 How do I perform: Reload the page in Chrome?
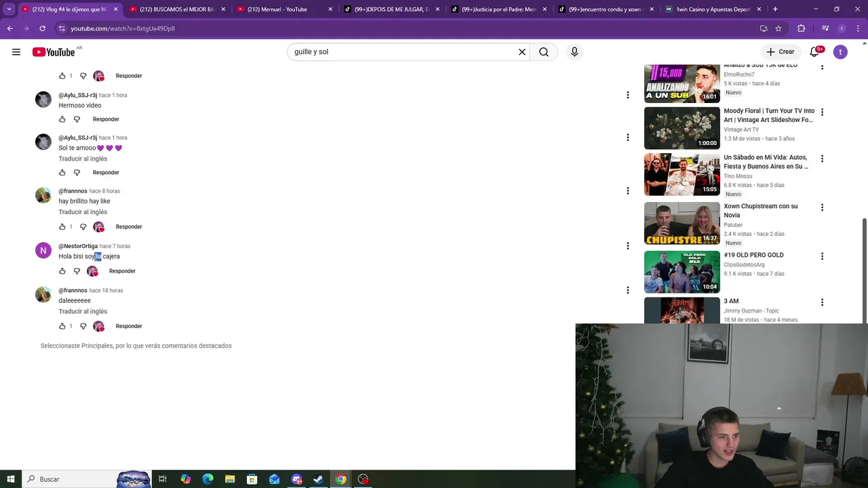click(42, 28)
